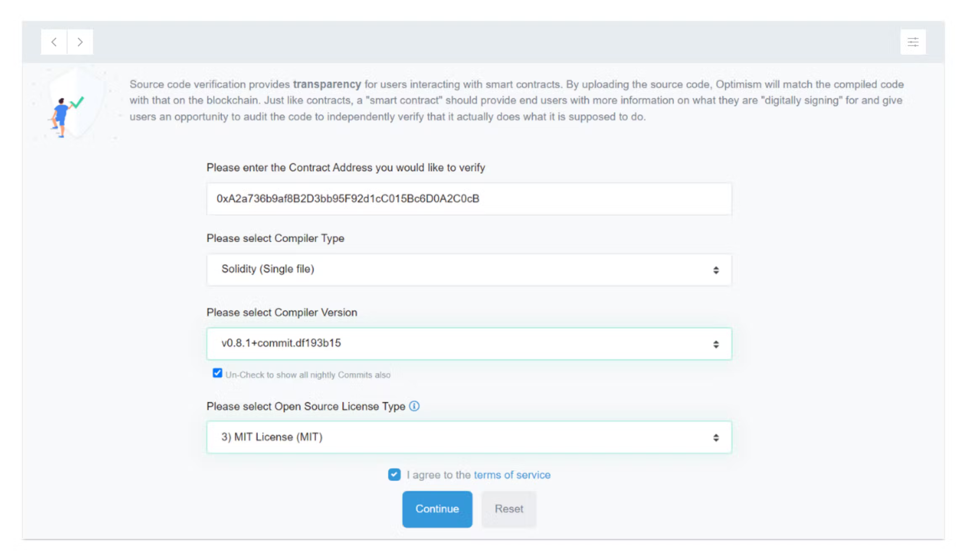Open the terms of service link

point(512,475)
